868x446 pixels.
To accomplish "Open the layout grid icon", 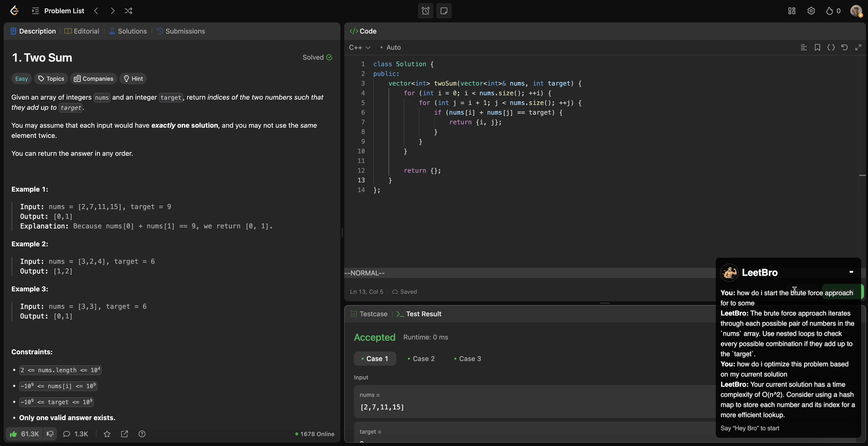I will 791,11.
